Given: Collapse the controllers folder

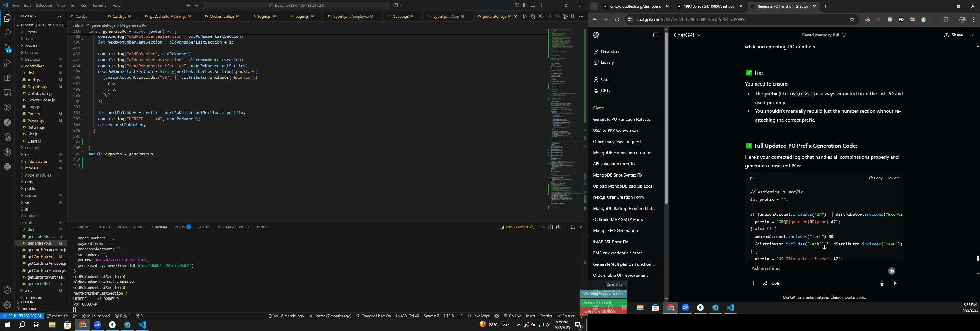Looking at the screenshot, I should click(34, 66).
